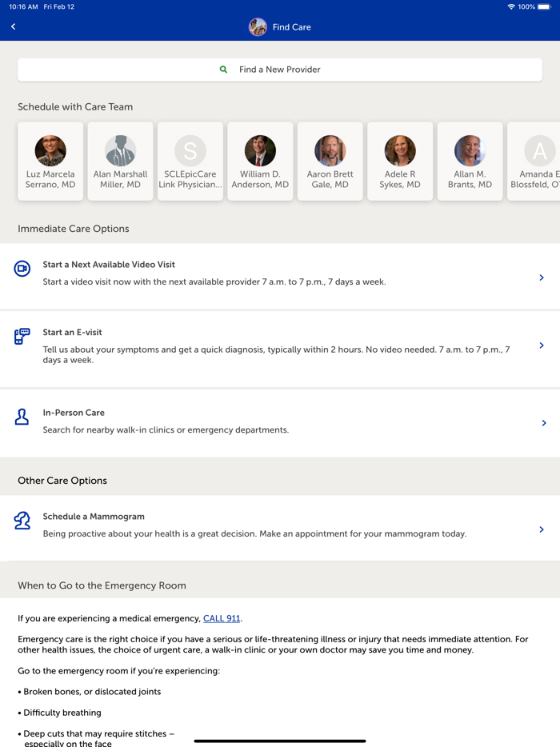Choose Alan Marshall Miller, MD provider

pos(120,162)
